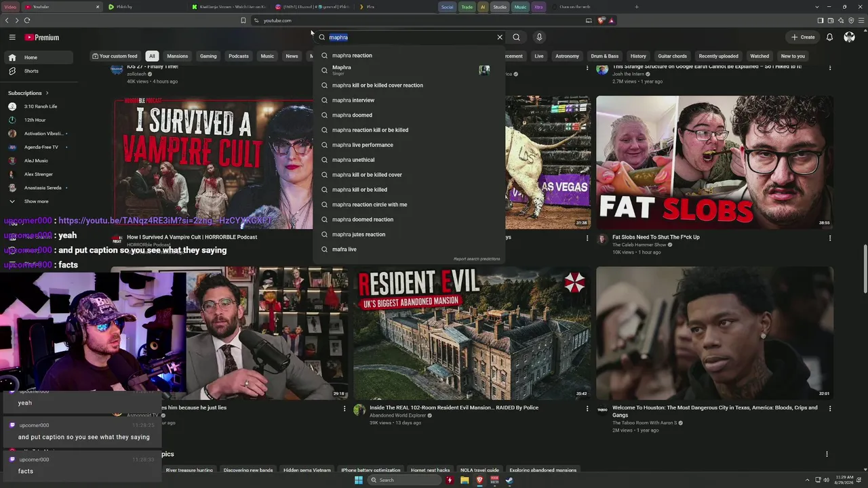
Task: Select the Recently uploaded filter chip
Action: (x=718, y=56)
